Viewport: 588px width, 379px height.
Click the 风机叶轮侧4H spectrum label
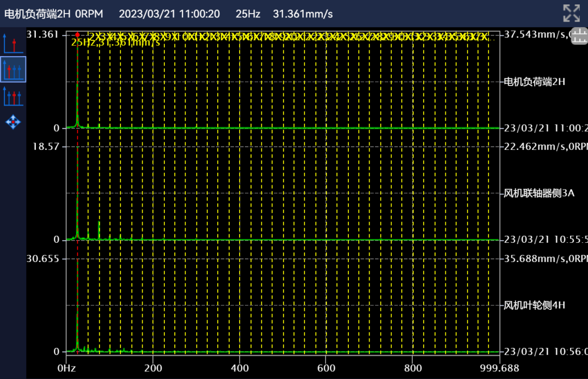pos(535,305)
